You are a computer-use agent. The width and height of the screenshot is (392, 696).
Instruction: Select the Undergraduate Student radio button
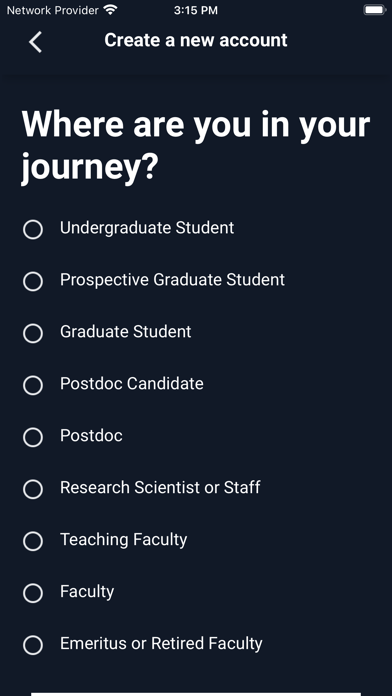pos(33,229)
